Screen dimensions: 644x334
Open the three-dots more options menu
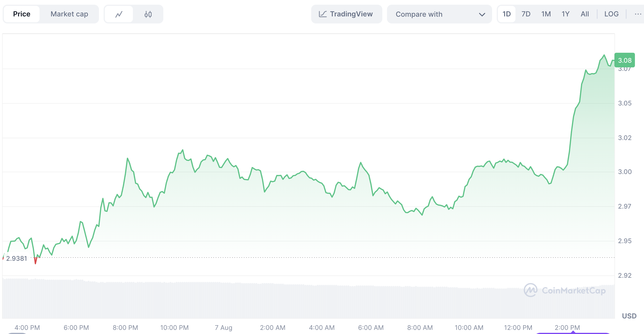point(638,14)
